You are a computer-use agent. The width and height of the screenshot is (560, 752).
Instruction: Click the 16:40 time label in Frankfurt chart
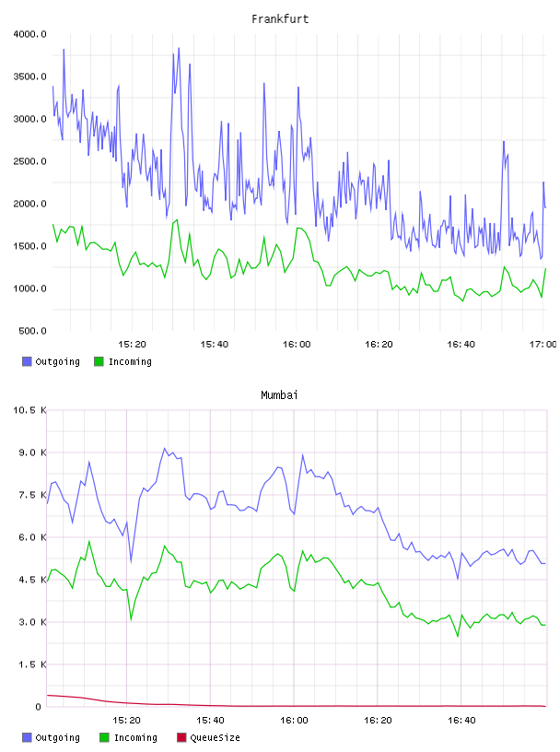point(461,345)
